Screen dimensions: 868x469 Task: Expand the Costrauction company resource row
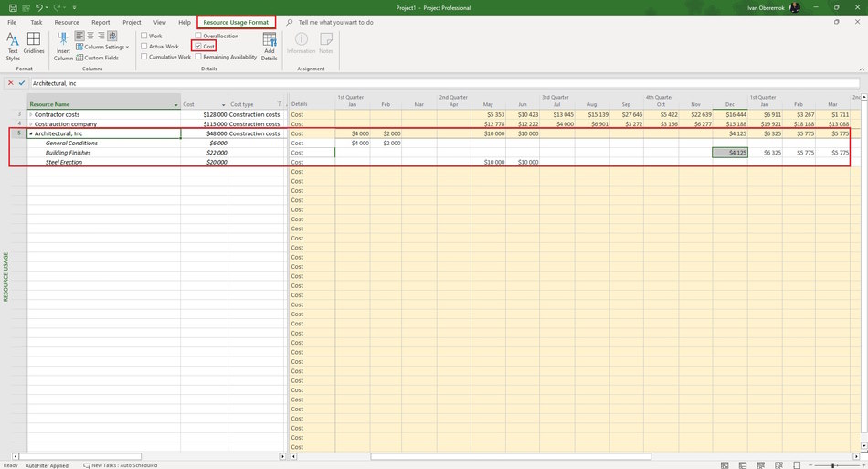(31, 124)
